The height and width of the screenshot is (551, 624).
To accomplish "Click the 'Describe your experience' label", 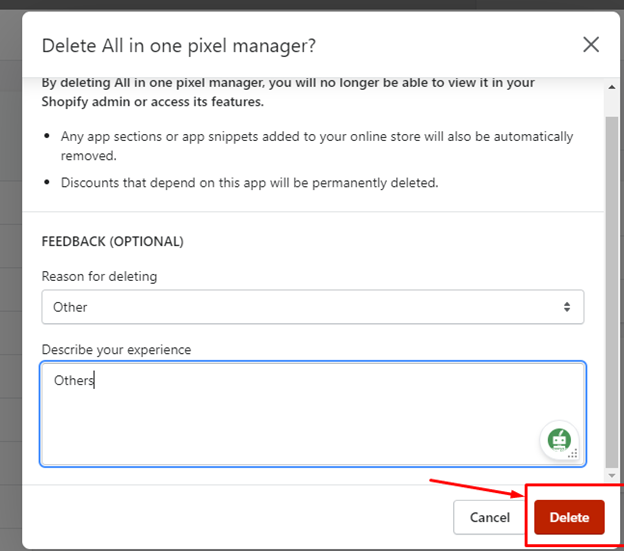I will click(x=117, y=349).
